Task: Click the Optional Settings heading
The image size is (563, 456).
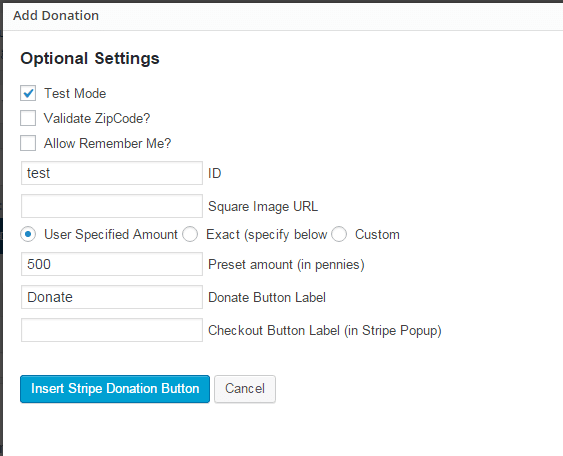Action: pos(90,59)
